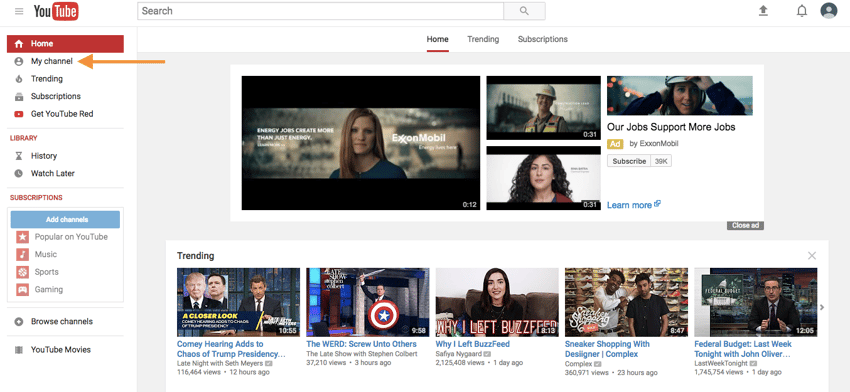
Task: Open the Comey Hearing video thumbnail
Action: point(239,302)
